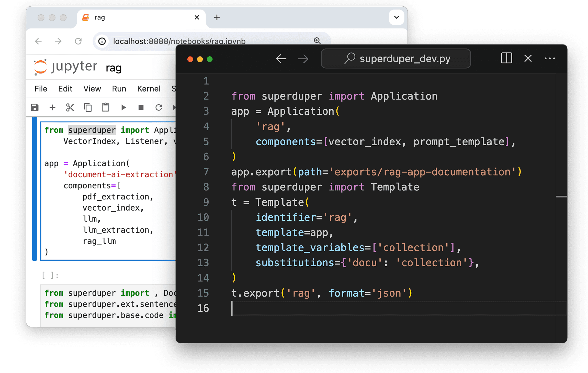Screen dimensions: 588x373
Task: Click 'document-ai-extraction' string in notebook cell
Action: click(120, 174)
